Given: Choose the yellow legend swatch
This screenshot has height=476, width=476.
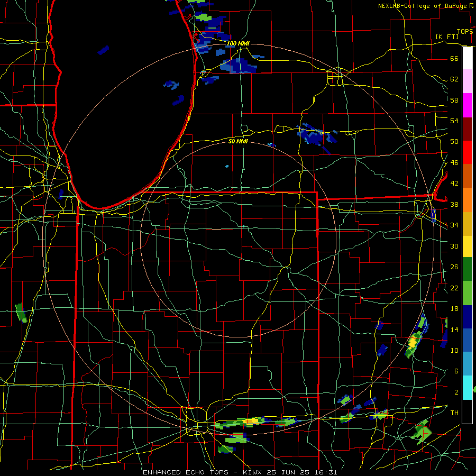Looking at the screenshot, I should coord(467,246).
